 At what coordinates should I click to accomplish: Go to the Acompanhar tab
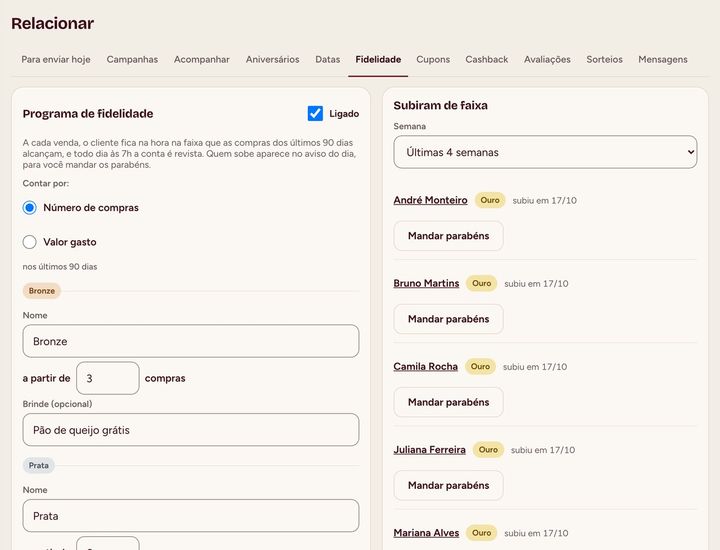click(202, 59)
